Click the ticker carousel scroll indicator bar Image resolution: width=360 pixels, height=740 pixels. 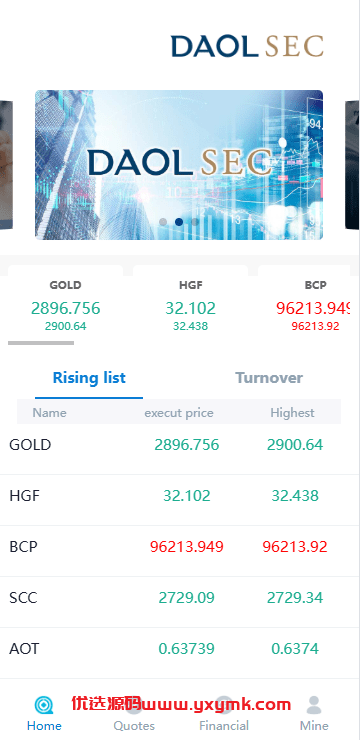point(41,343)
